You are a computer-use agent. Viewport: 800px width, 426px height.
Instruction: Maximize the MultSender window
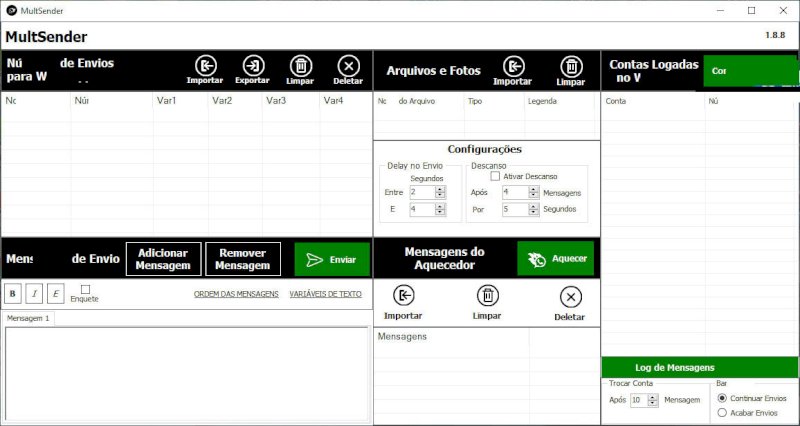[752, 10]
